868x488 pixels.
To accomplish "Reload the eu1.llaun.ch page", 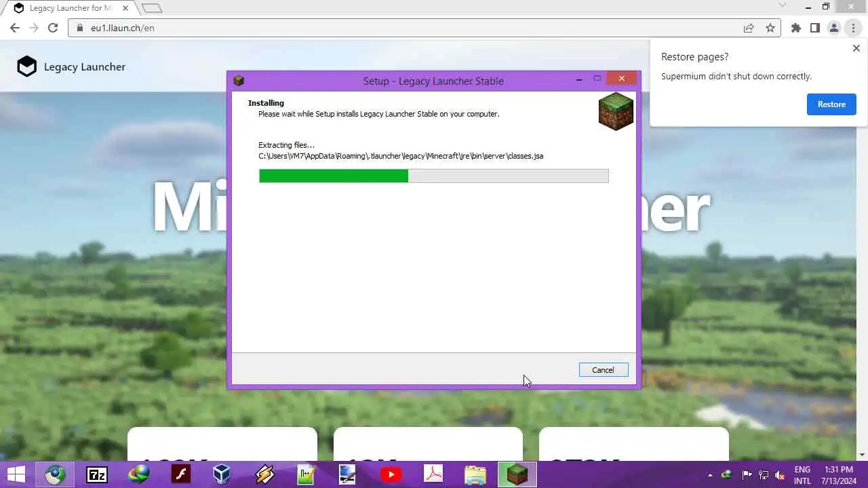I will 53,28.
